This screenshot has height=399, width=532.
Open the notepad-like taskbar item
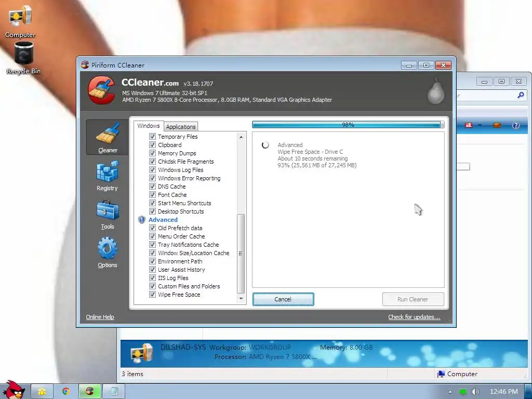click(x=114, y=391)
